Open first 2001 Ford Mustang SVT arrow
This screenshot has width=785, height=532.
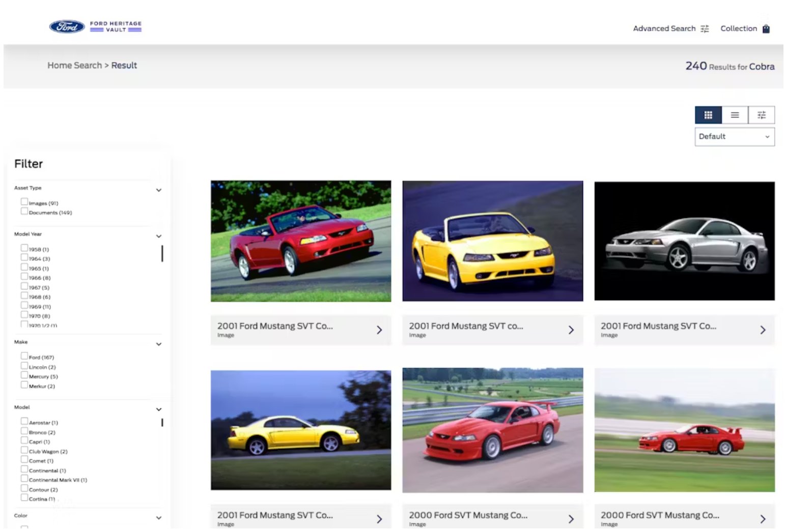click(379, 330)
